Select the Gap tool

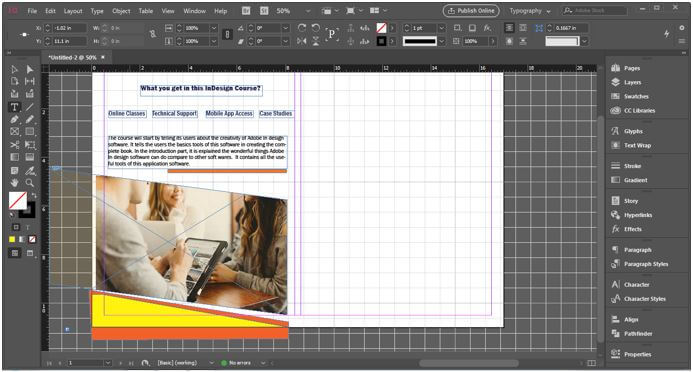30,81
